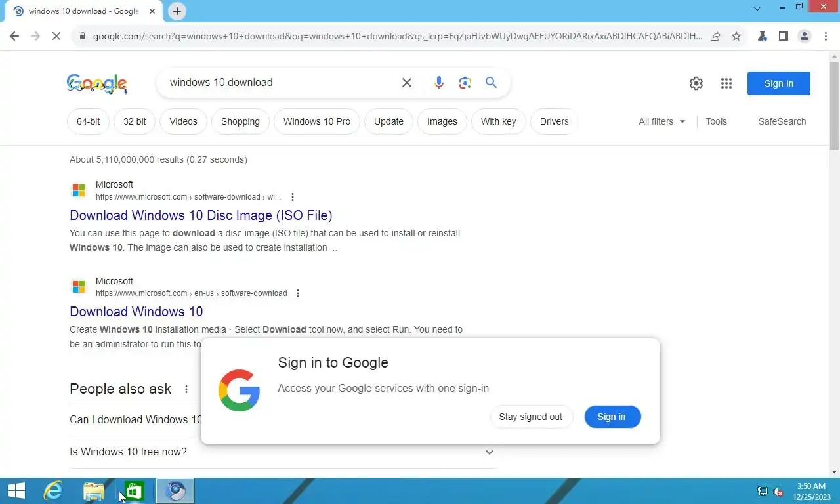Bookmark this page with the star icon
840x504 pixels.
click(x=736, y=37)
